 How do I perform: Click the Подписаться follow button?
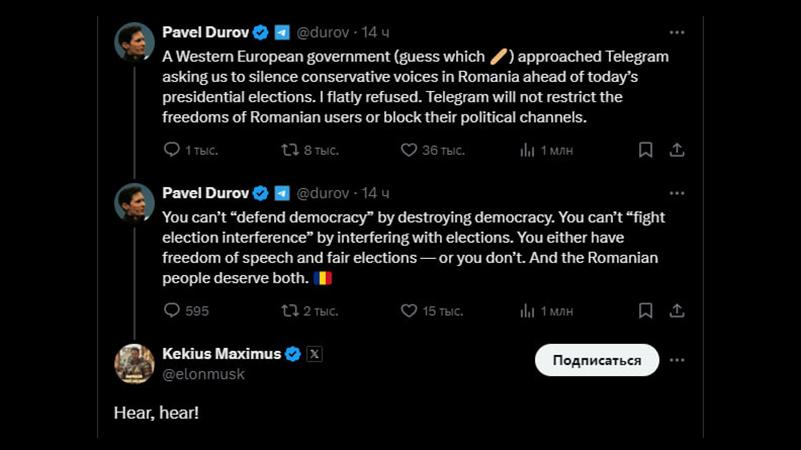click(x=596, y=360)
